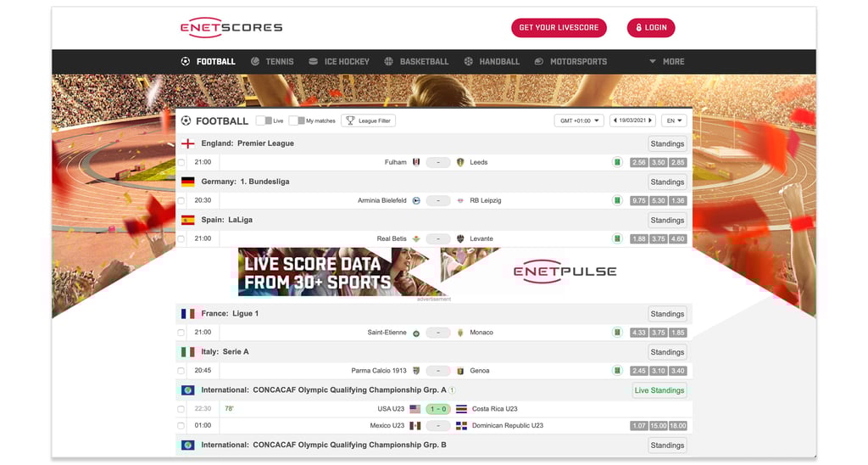This screenshot has height=465, width=868.
Task: Click the France flag icon
Action: tap(187, 314)
